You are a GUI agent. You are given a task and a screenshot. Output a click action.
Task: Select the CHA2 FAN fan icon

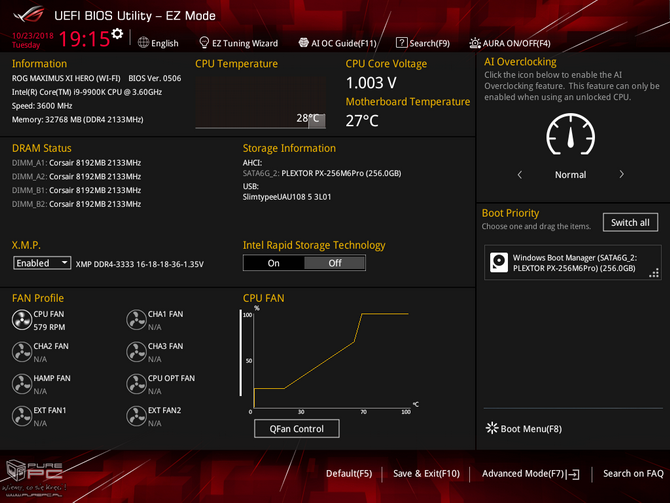click(22, 352)
